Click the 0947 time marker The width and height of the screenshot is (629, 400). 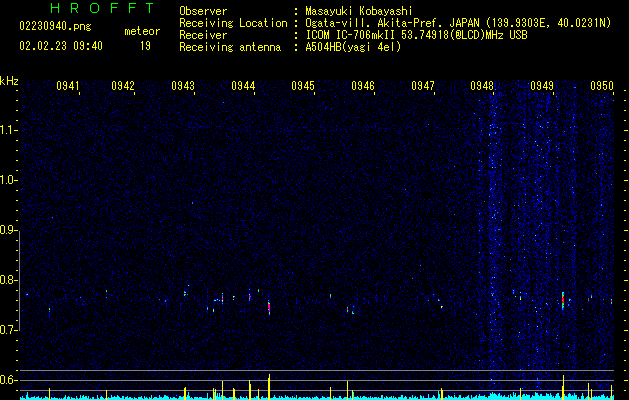click(x=423, y=85)
